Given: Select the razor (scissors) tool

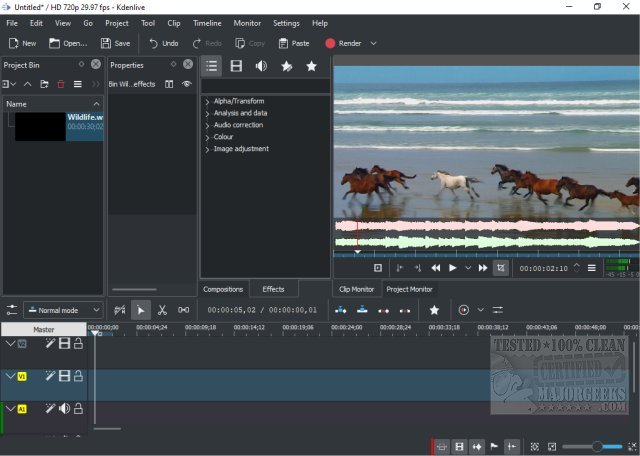Looking at the screenshot, I should click(x=162, y=310).
